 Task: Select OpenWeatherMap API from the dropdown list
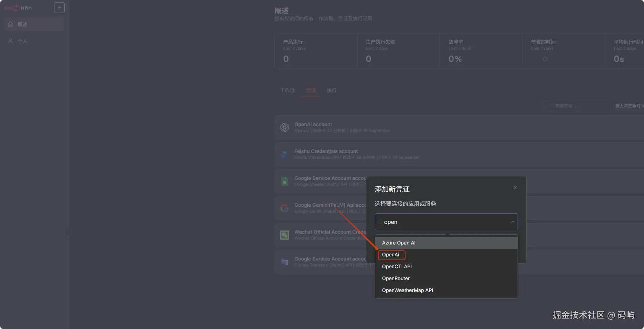pos(446,290)
